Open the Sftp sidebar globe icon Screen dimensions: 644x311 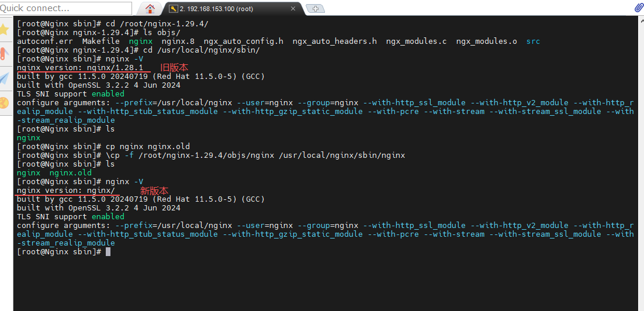(4, 102)
